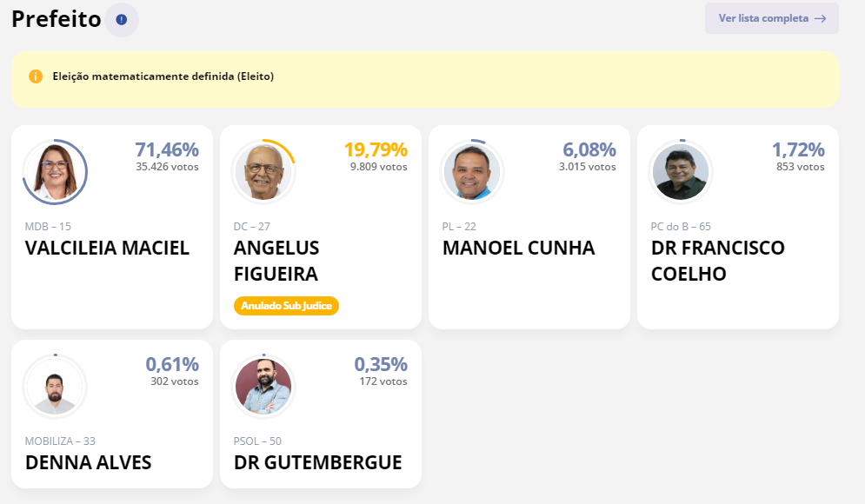Select the DENNA ALVES name

pos(88,462)
